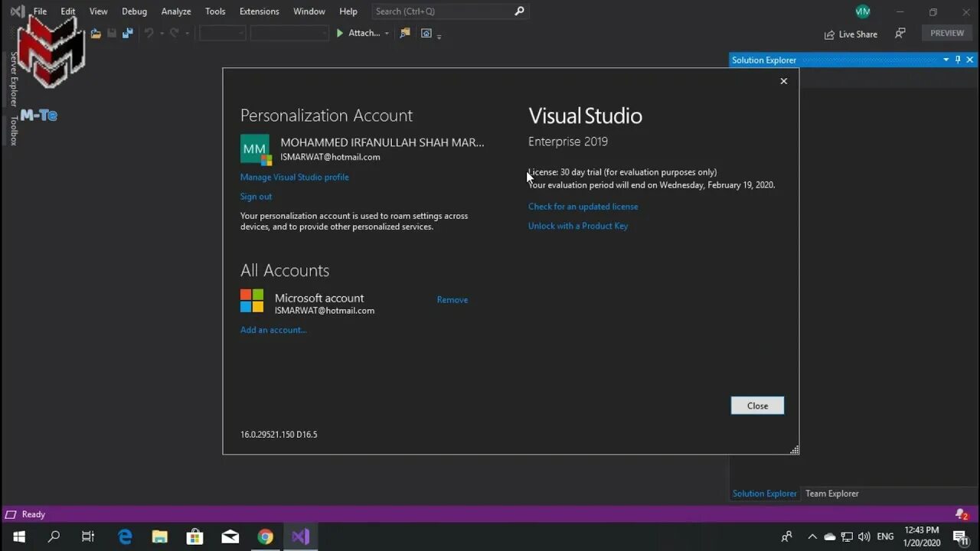Open Solution Explorer window position dropdown
980x551 pixels.
[x=946, y=60]
